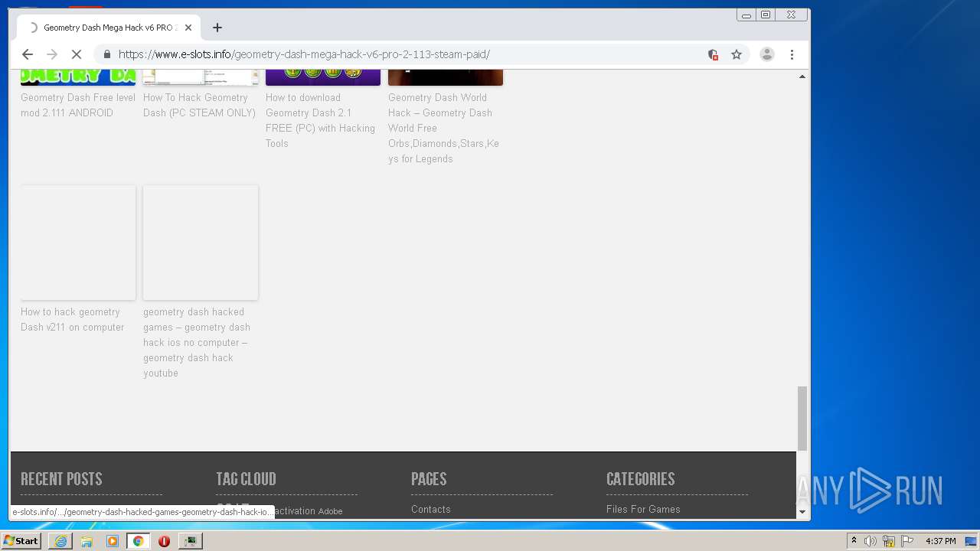
Task: Open the network tray icon
Action: 889,541
